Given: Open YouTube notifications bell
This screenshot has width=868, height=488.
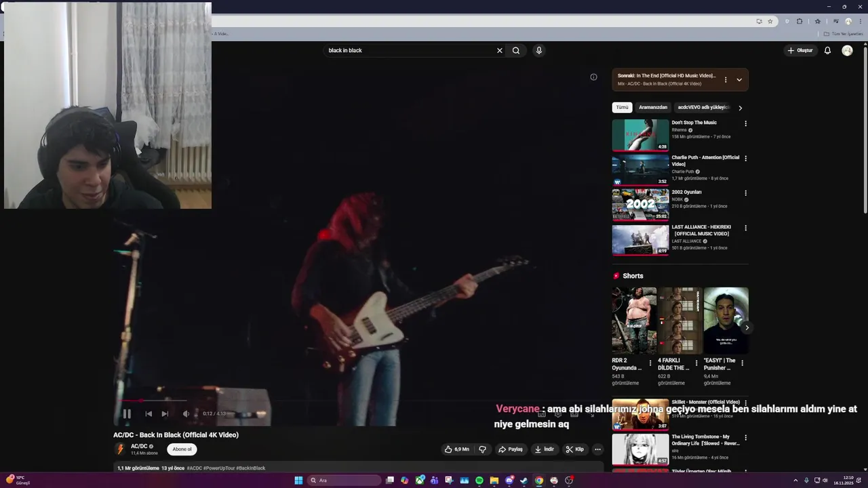Looking at the screenshot, I should pos(827,50).
